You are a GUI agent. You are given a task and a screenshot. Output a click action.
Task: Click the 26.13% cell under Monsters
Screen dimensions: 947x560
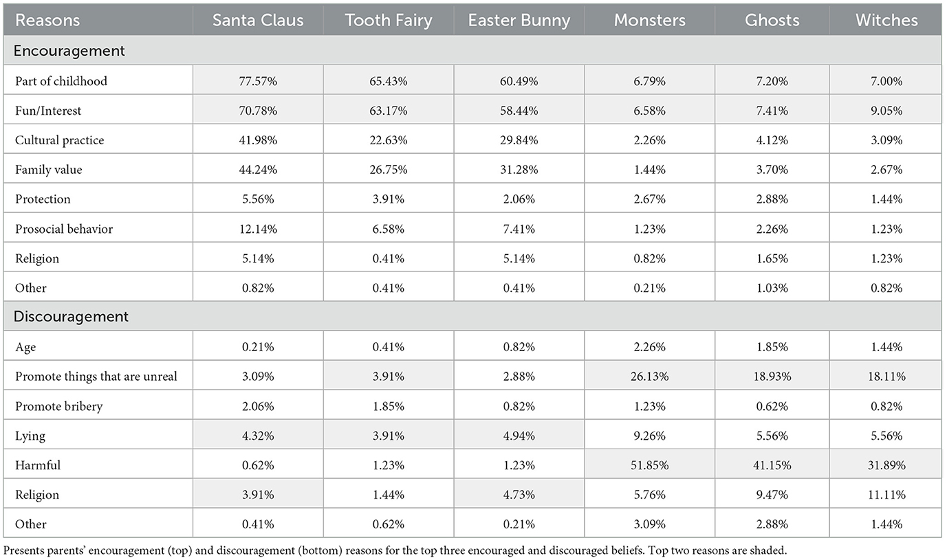[x=649, y=377]
